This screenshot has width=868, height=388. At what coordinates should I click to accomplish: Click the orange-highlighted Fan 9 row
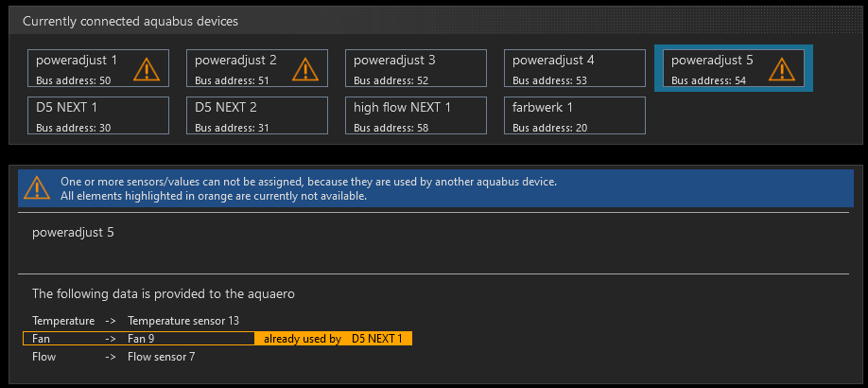pyautogui.click(x=138, y=338)
